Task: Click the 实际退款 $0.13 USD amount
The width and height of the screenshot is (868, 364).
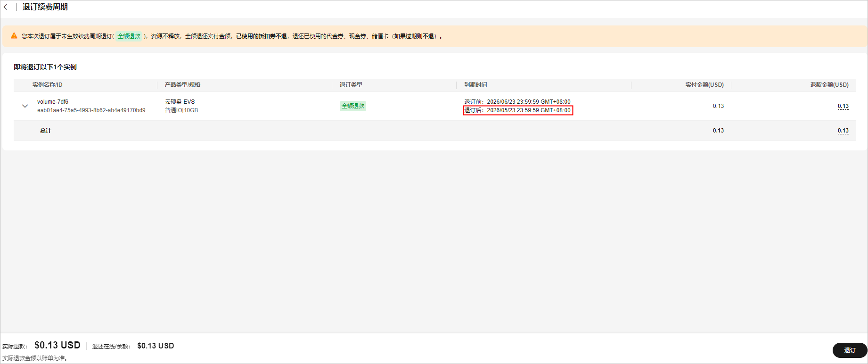Action: [57, 345]
